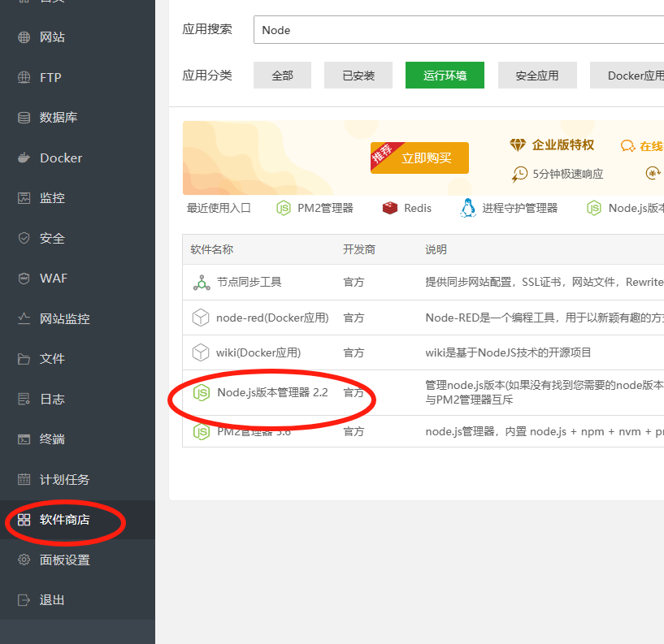664x644 pixels.
Task: Click the 进程守护管理器 penguin icon
Action: coord(468,208)
